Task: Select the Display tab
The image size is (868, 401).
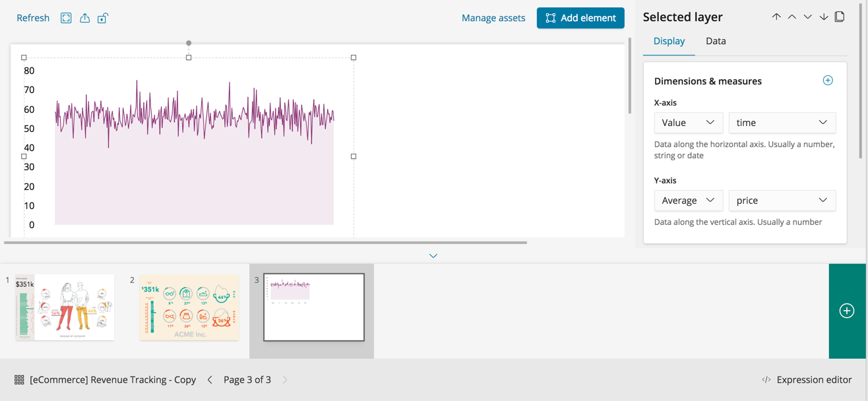Action: click(x=669, y=41)
